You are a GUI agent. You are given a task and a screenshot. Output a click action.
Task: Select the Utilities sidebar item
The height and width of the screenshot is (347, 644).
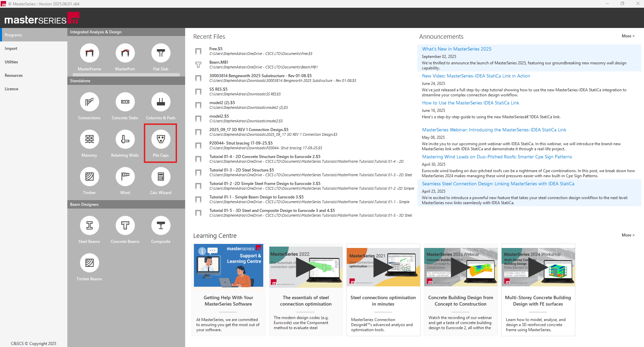(11, 62)
